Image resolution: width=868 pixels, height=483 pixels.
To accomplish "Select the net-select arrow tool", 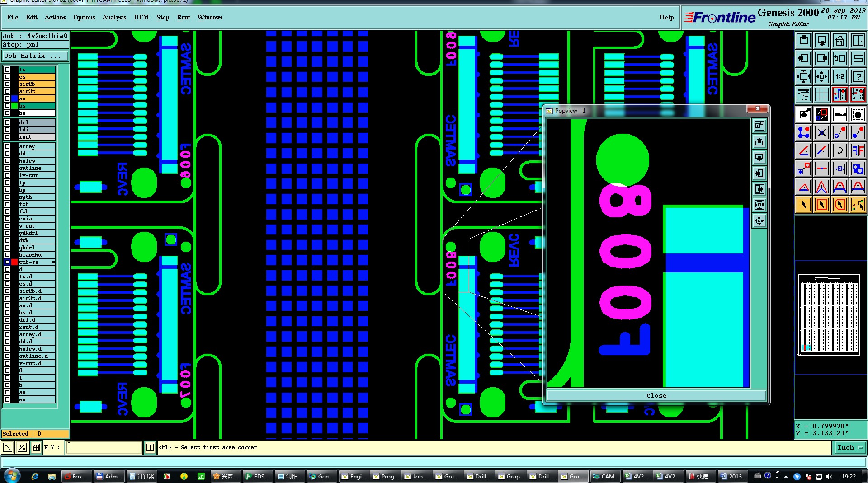I will 858,205.
